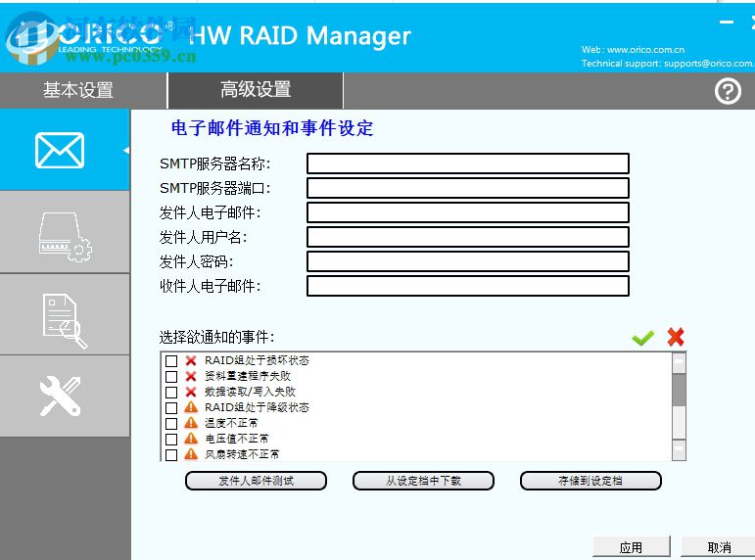Enable 'RAID组处于降级状态' event checkbox
This screenshot has height=560, width=755.
pos(171,408)
